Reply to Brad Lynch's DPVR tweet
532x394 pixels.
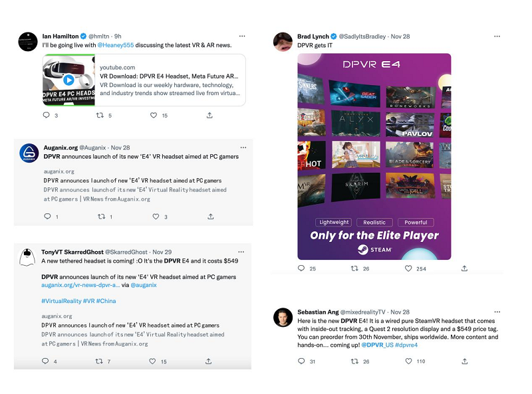tap(301, 268)
